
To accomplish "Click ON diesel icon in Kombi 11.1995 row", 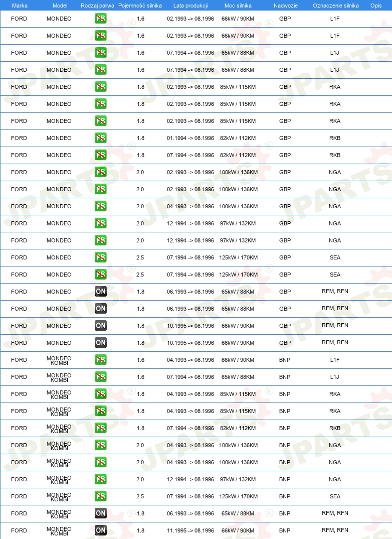I will (101, 530).
